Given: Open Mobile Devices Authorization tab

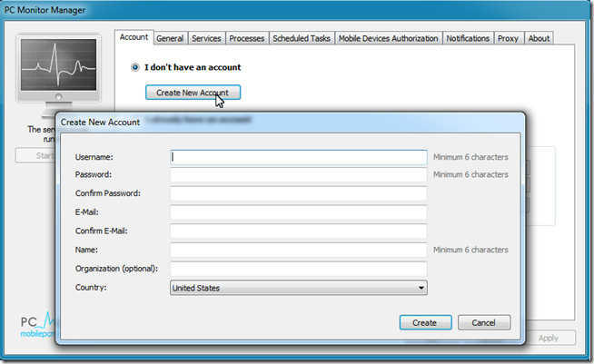Looking at the screenshot, I should 389,38.
